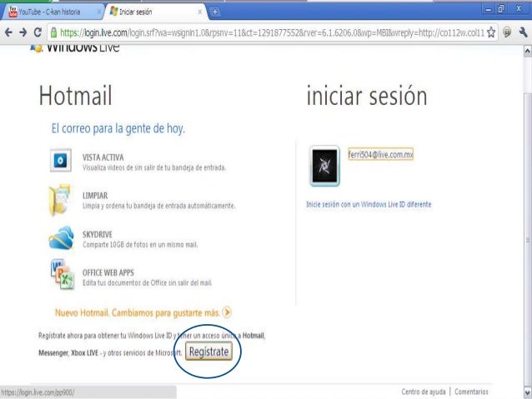Click the Regístrate button
The image size is (532, 399).
[208, 352]
